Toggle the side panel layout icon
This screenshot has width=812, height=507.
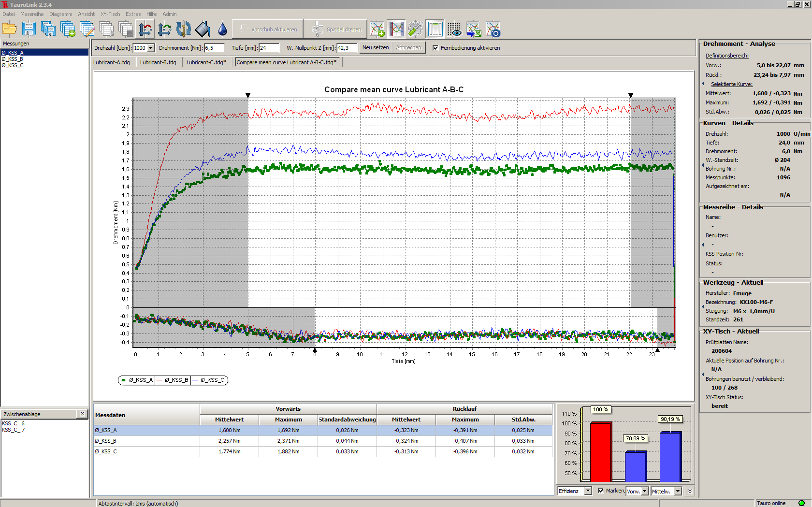point(435,29)
